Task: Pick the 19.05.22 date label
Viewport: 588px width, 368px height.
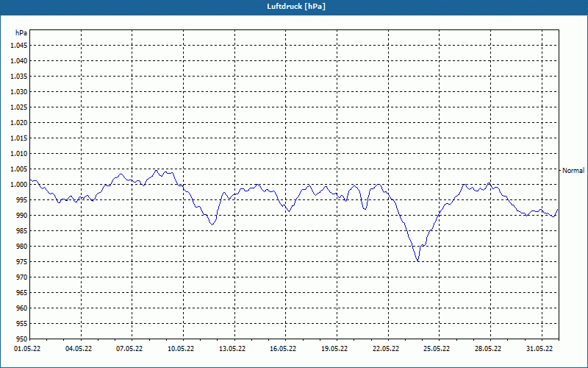Action: (x=334, y=348)
